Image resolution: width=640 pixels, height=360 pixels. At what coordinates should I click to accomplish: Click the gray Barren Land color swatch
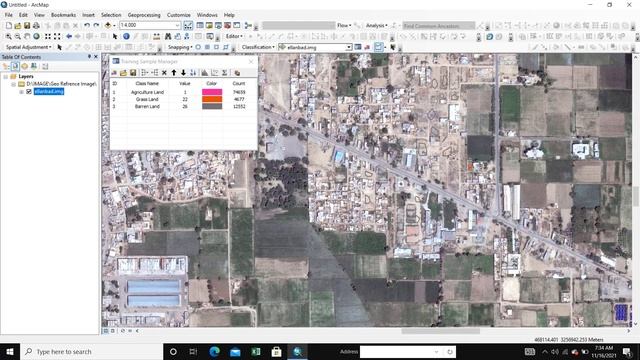click(212, 106)
